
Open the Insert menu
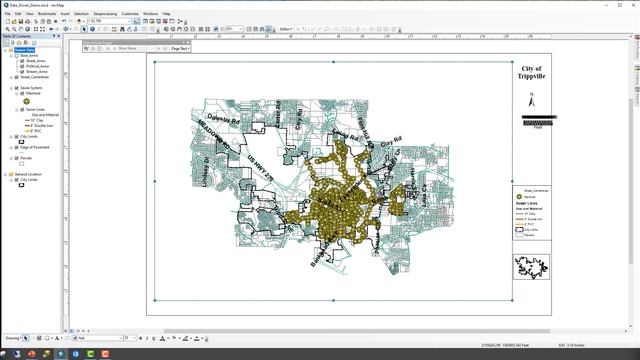coord(65,14)
